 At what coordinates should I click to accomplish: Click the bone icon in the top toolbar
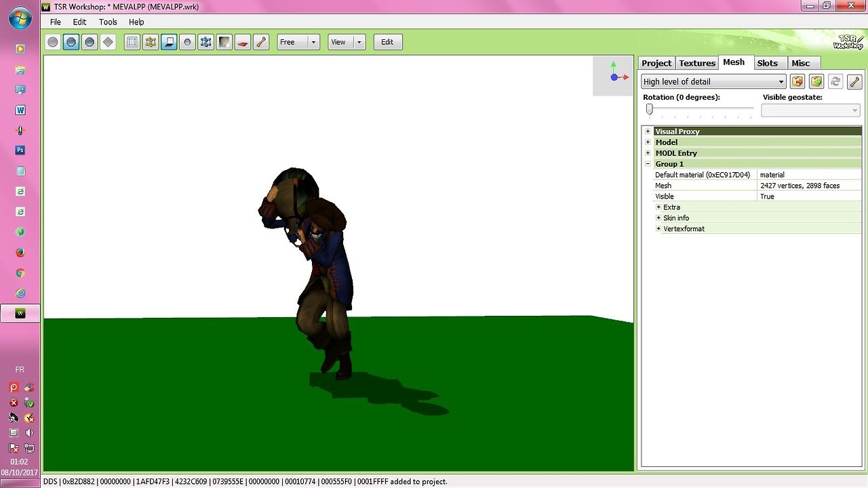point(261,42)
